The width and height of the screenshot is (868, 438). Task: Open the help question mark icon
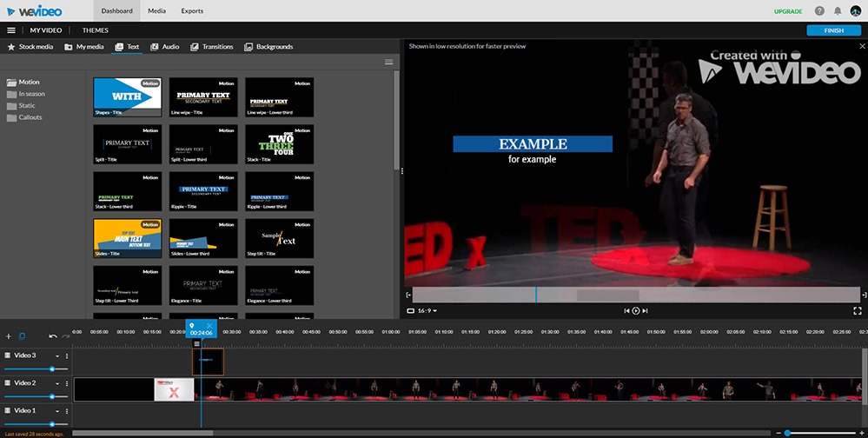point(820,11)
